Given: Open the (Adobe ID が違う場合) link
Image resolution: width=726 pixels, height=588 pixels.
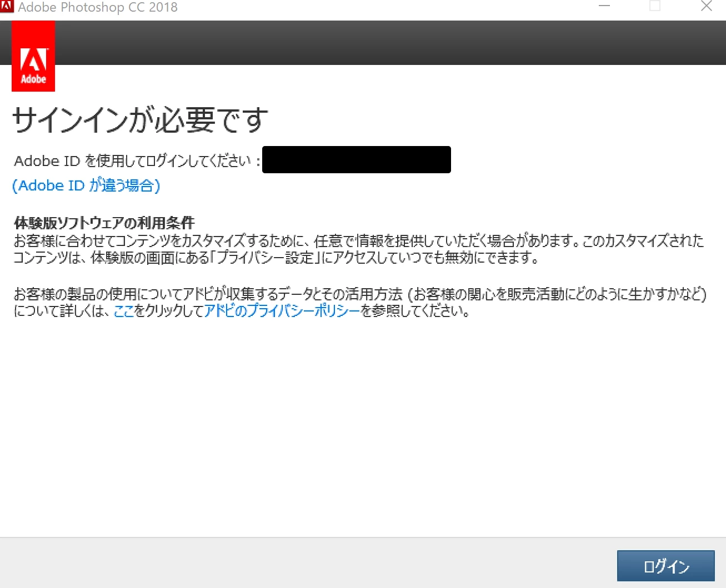Looking at the screenshot, I should (x=86, y=185).
